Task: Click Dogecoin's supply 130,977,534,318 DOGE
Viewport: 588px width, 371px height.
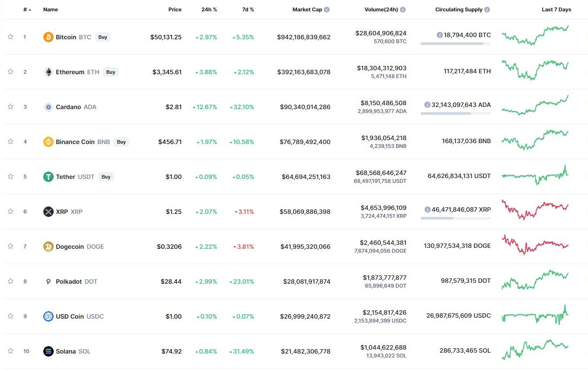Action: [x=457, y=246]
